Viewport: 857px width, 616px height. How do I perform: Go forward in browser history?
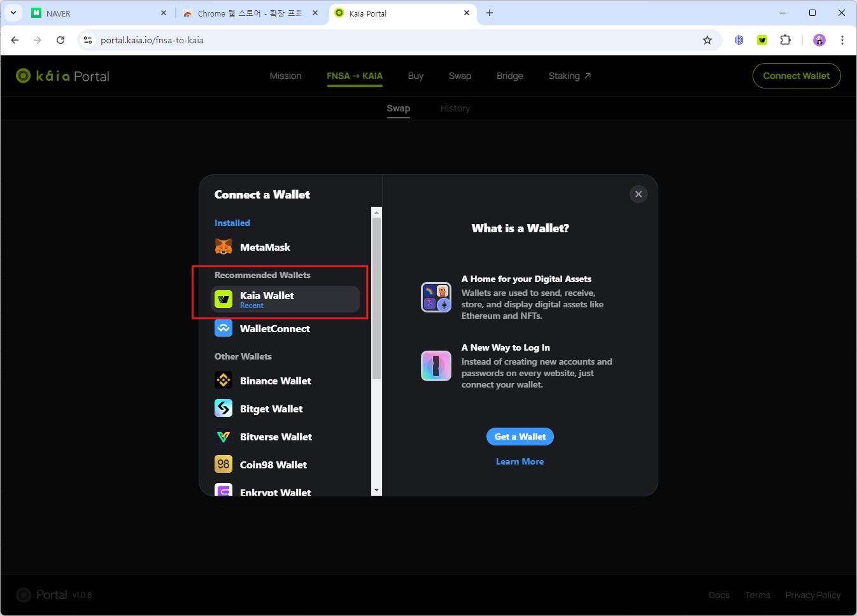click(38, 40)
